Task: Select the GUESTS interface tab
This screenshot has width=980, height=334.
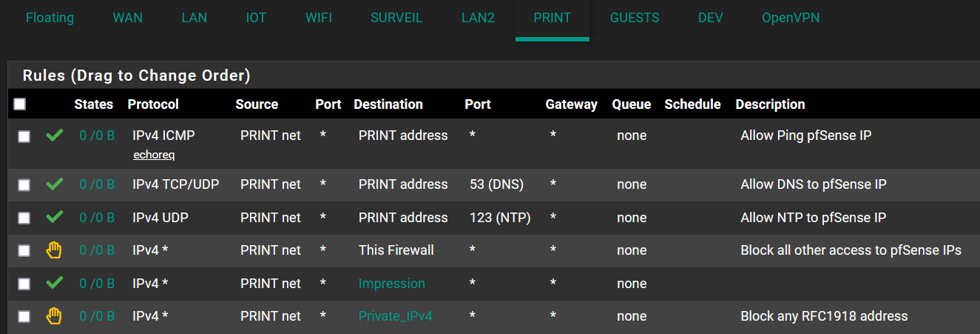Action: pos(635,18)
